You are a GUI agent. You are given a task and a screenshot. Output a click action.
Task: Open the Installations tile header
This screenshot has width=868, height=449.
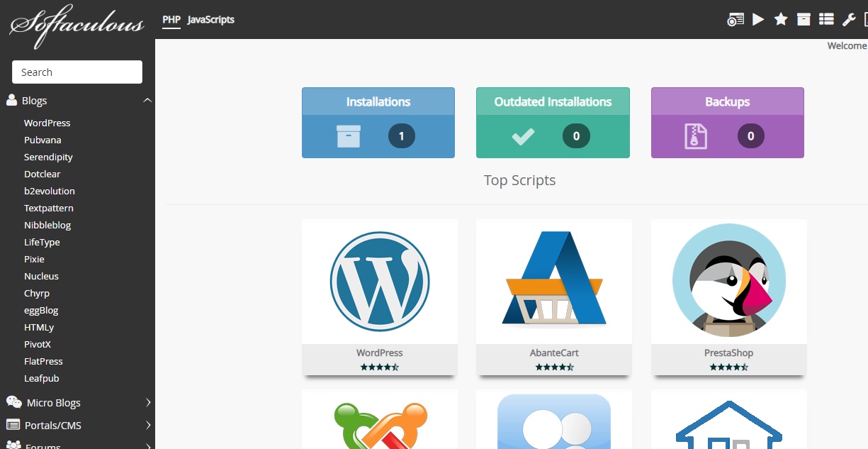pos(378,101)
